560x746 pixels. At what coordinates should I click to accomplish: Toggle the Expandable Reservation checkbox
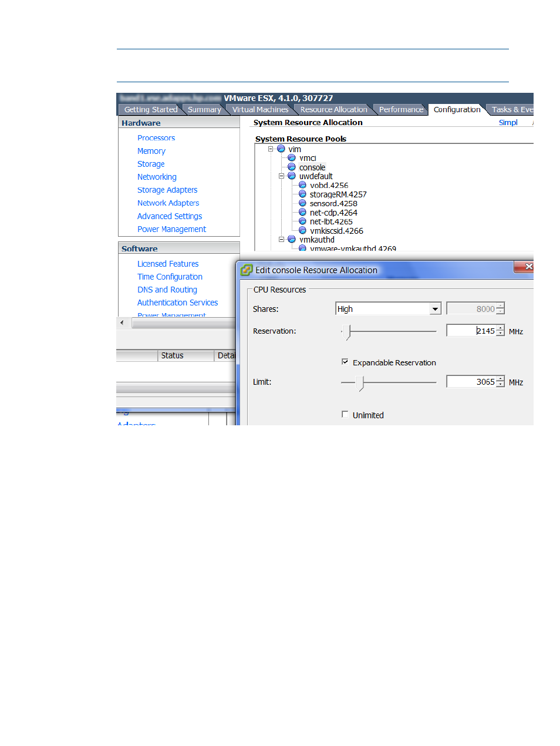click(x=345, y=362)
